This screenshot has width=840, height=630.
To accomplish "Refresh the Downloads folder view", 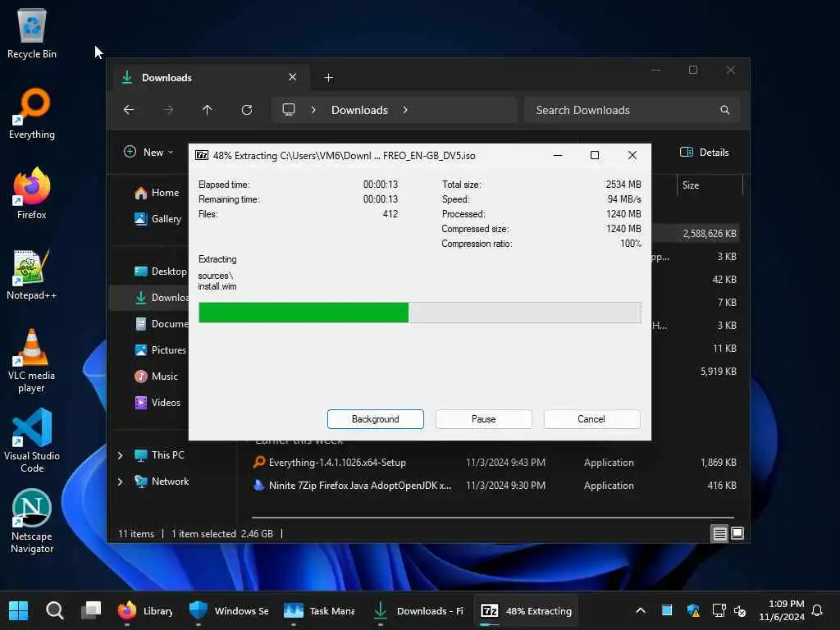I will point(247,110).
